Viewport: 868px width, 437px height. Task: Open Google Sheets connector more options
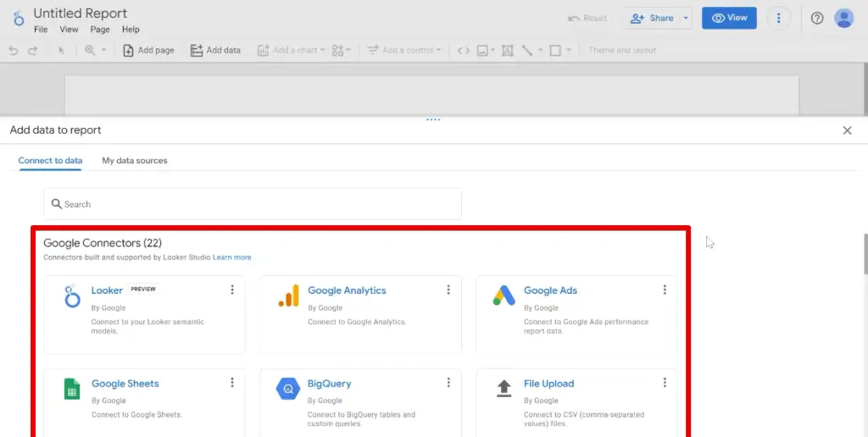pos(232,382)
